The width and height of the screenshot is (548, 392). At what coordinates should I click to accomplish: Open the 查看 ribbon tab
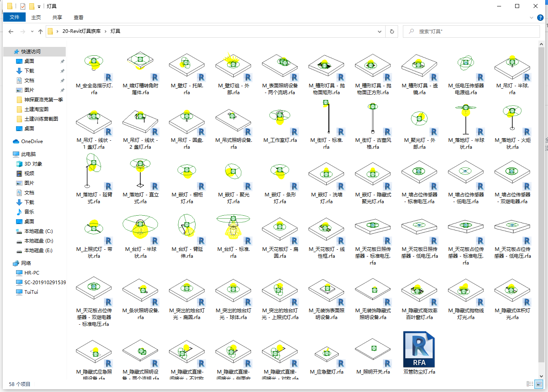point(79,17)
